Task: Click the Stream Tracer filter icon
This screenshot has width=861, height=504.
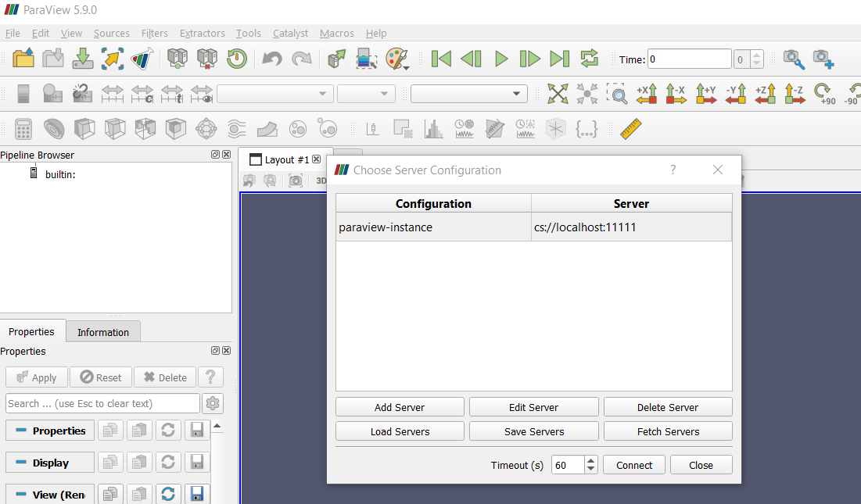Action: tap(237, 130)
